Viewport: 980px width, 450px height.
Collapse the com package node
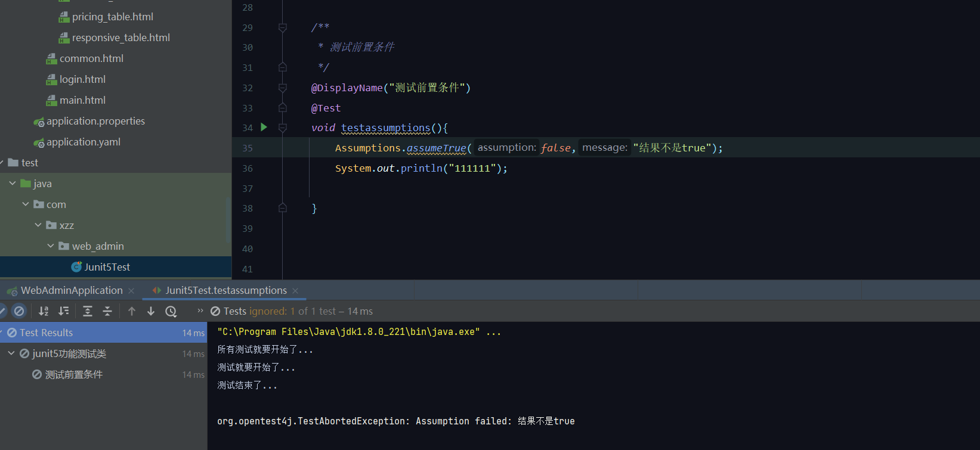click(x=26, y=204)
